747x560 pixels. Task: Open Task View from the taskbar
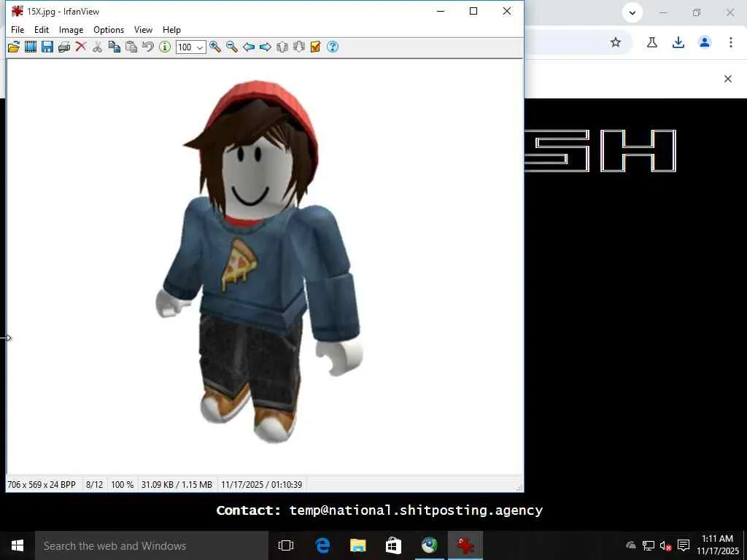click(x=286, y=545)
